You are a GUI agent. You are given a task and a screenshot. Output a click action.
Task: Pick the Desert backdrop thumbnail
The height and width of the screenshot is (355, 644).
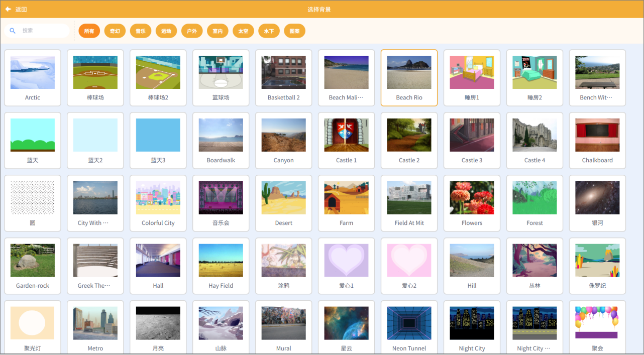[x=283, y=198]
